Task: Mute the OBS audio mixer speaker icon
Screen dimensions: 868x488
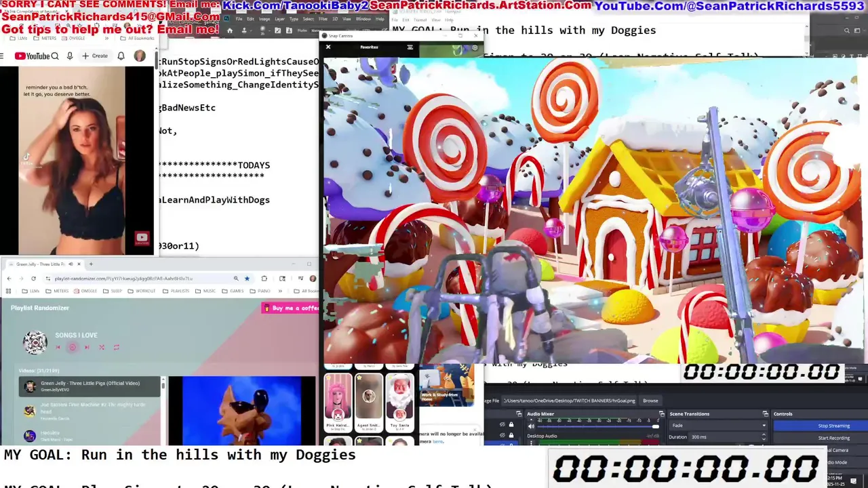Action: [x=531, y=426]
